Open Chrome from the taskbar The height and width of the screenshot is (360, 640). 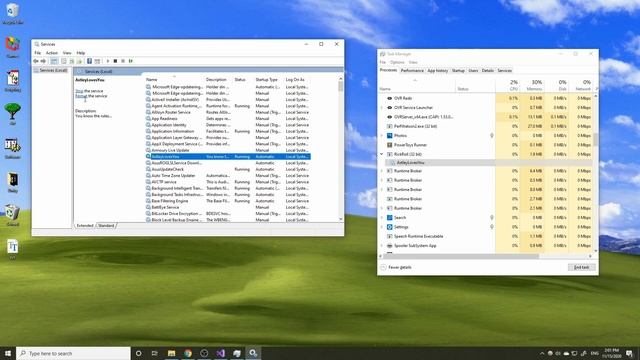[x=188, y=353]
